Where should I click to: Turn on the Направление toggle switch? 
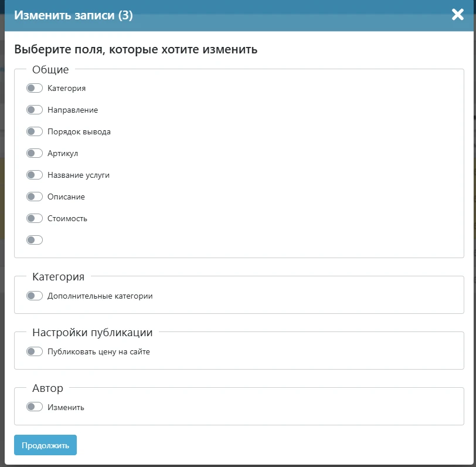(x=35, y=110)
